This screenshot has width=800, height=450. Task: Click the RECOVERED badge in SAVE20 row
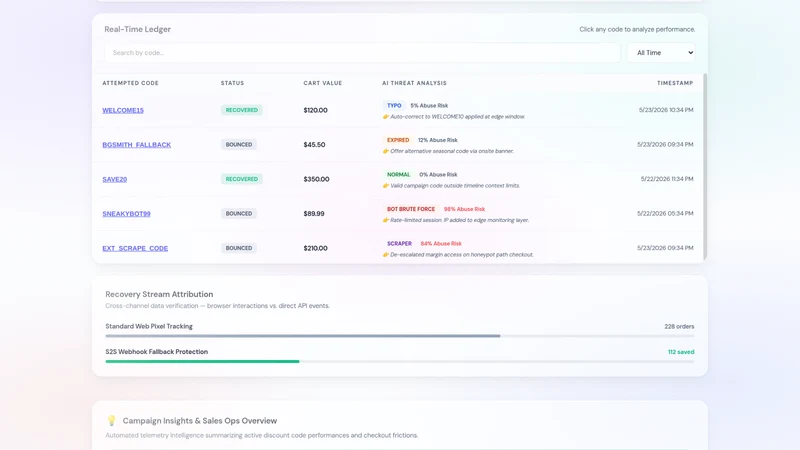coord(242,179)
